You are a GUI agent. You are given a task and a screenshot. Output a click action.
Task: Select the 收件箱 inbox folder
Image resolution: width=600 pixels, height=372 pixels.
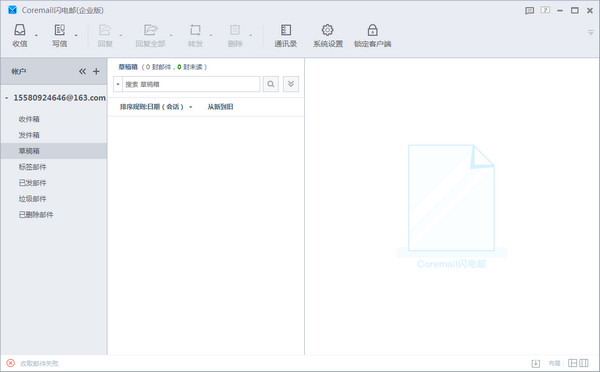pos(29,119)
